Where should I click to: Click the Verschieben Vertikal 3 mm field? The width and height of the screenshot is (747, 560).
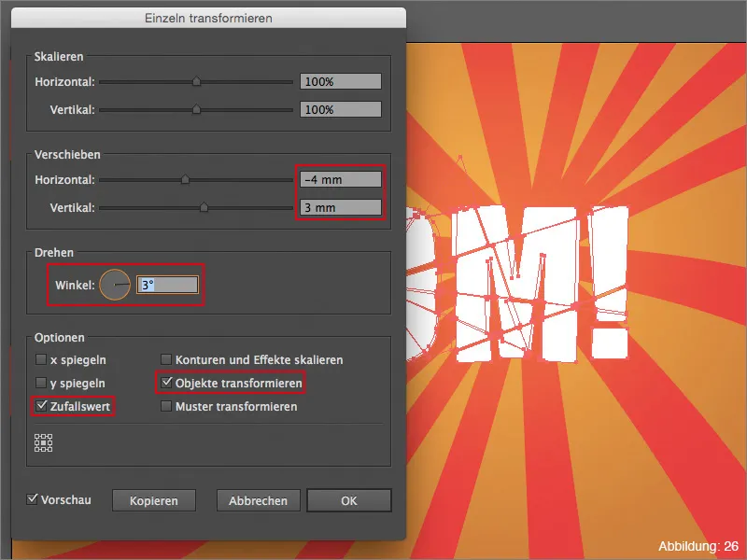pyautogui.click(x=340, y=207)
